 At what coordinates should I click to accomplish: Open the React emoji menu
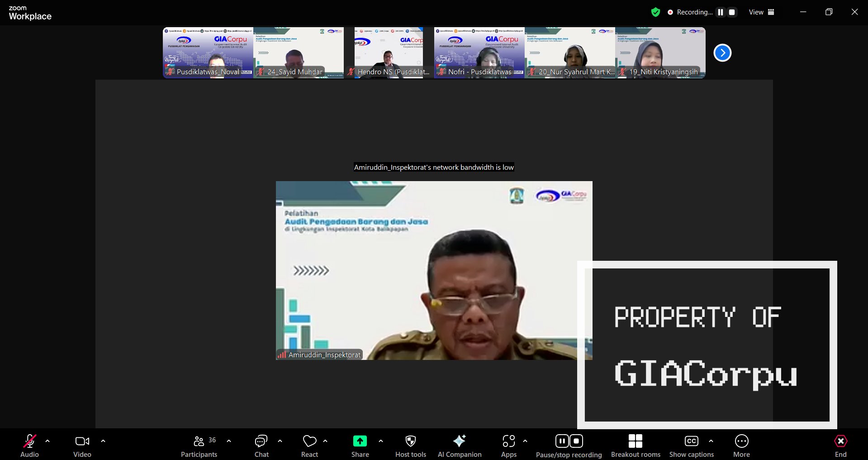point(310,446)
